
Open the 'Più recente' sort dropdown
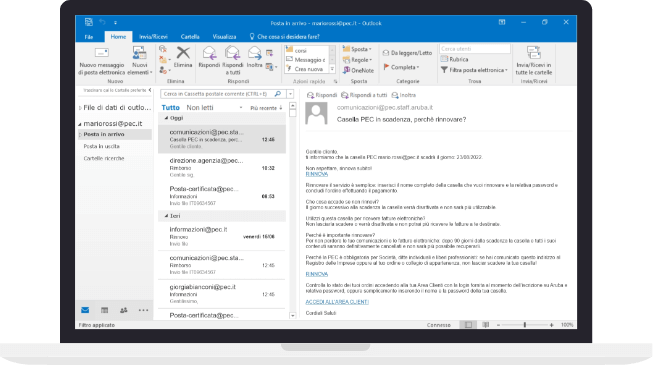click(266, 108)
